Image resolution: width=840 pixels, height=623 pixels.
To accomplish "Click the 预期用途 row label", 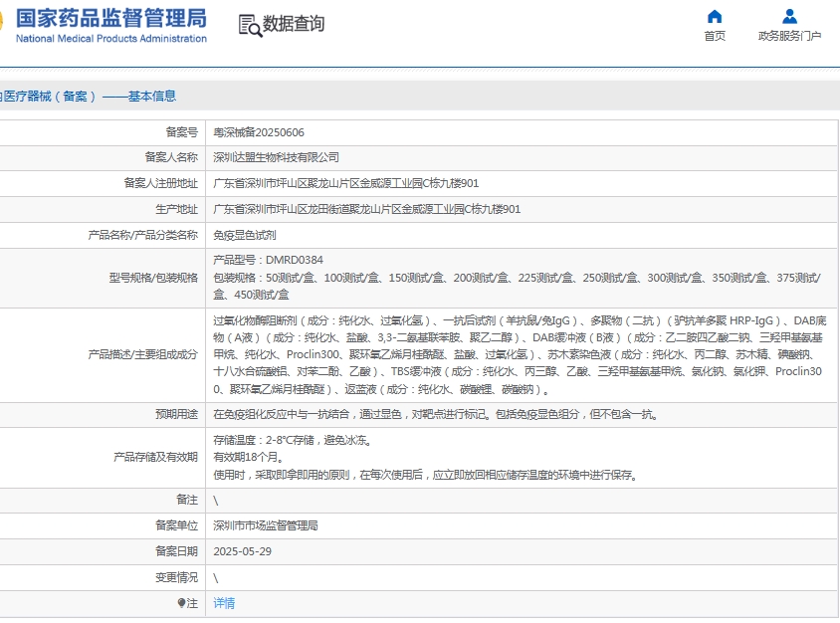I will click(177, 415).
